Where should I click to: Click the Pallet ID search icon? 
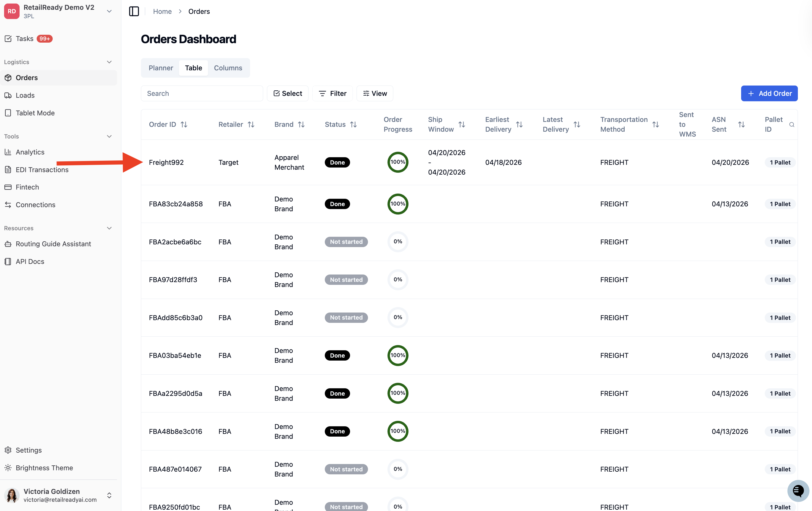tap(791, 125)
